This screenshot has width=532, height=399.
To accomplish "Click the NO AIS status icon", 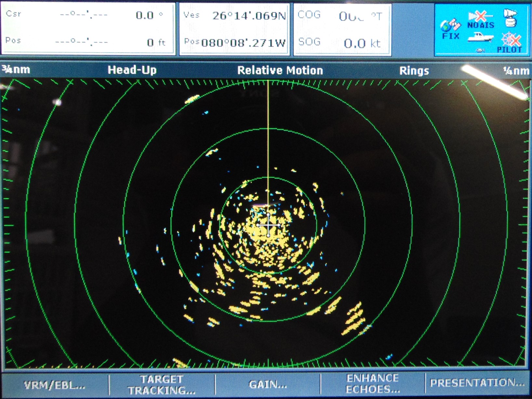I will point(481,20).
